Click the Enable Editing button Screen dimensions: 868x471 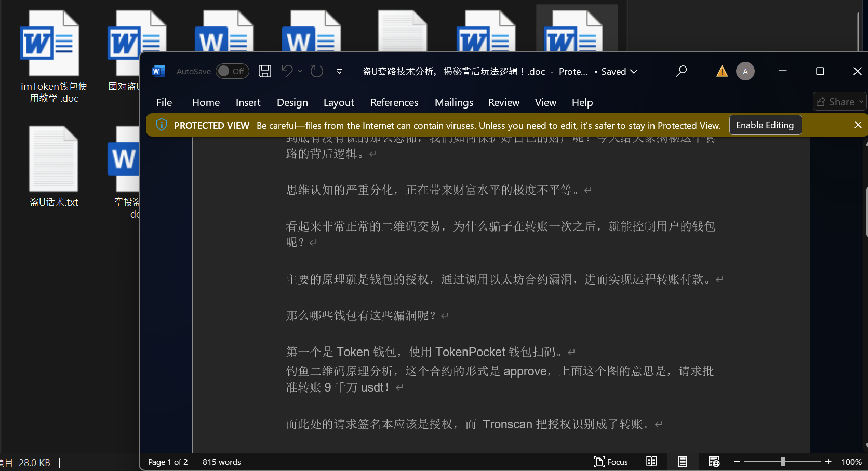pos(765,125)
